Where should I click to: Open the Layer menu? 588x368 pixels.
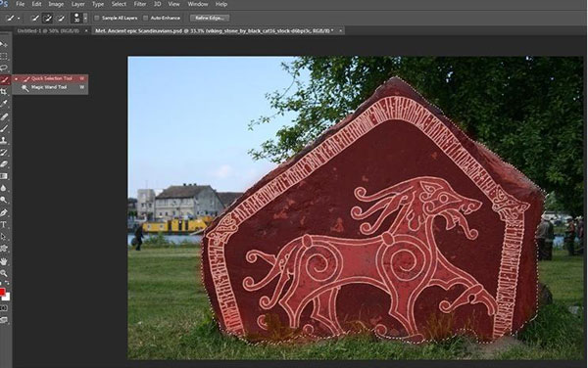click(x=78, y=4)
